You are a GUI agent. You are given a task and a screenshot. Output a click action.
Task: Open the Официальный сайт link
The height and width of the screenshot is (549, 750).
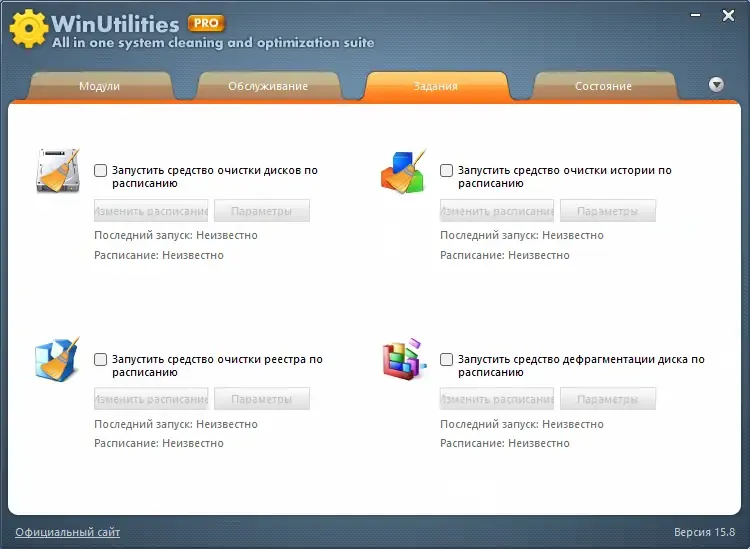67,532
